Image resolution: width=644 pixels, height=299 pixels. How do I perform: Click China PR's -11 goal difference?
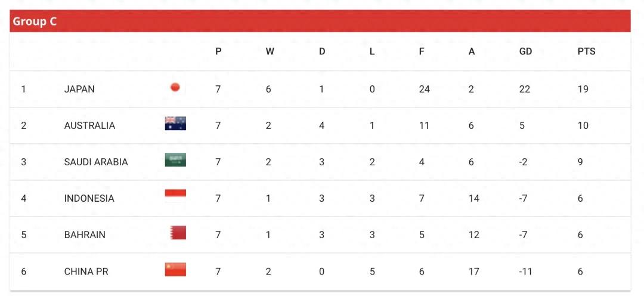pos(525,272)
